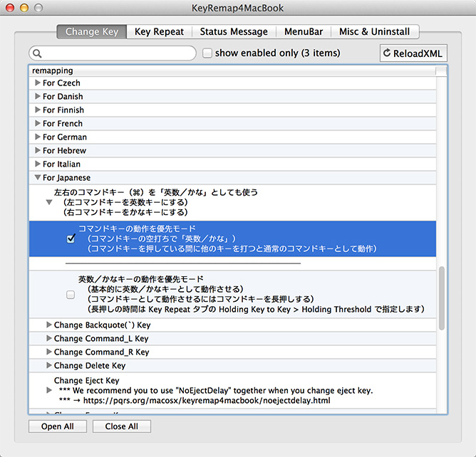The image size is (476, 457).
Task: Click the search field
Action: (113, 53)
